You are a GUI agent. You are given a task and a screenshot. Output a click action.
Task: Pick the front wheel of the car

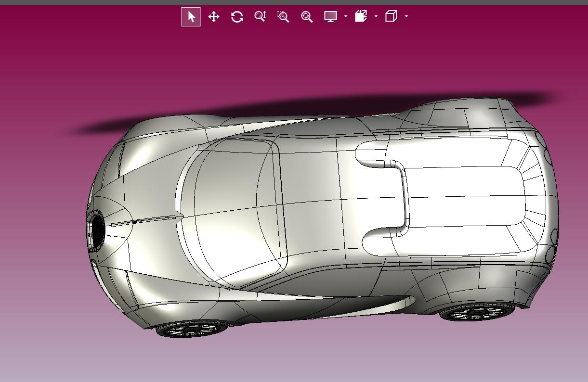(x=192, y=329)
